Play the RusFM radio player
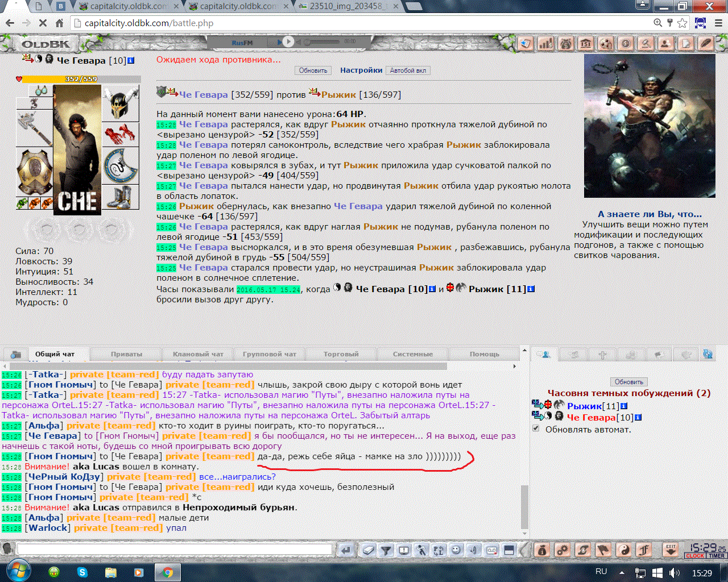 tap(288, 41)
